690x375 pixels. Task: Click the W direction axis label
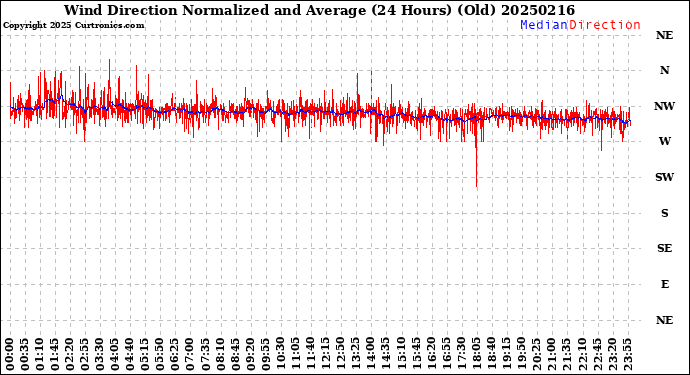(664, 141)
